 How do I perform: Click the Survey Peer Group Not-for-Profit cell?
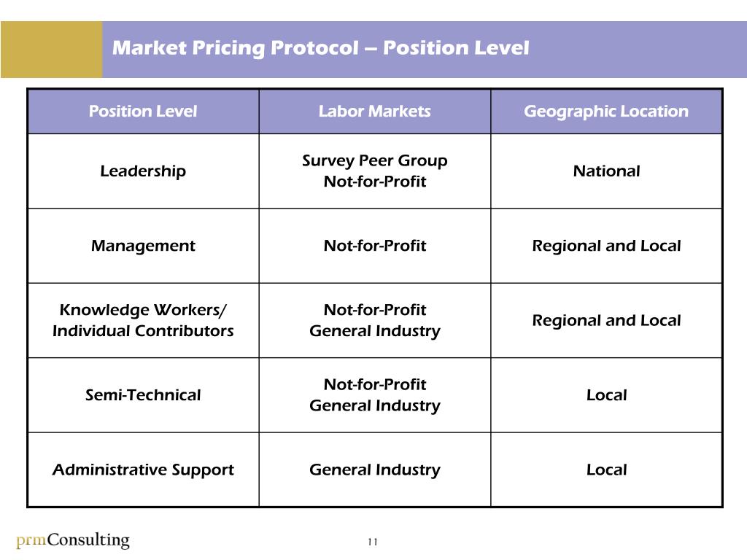click(x=375, y=171)
